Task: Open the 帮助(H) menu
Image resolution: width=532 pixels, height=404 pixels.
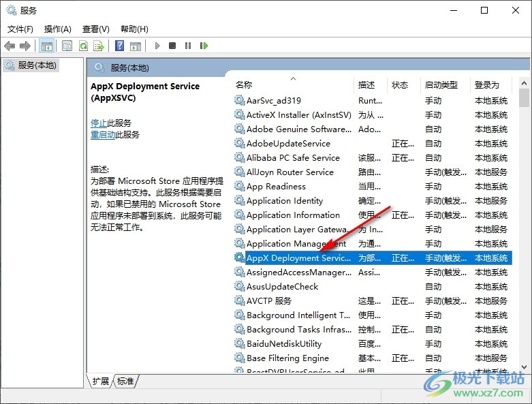Action: (134, 29)
